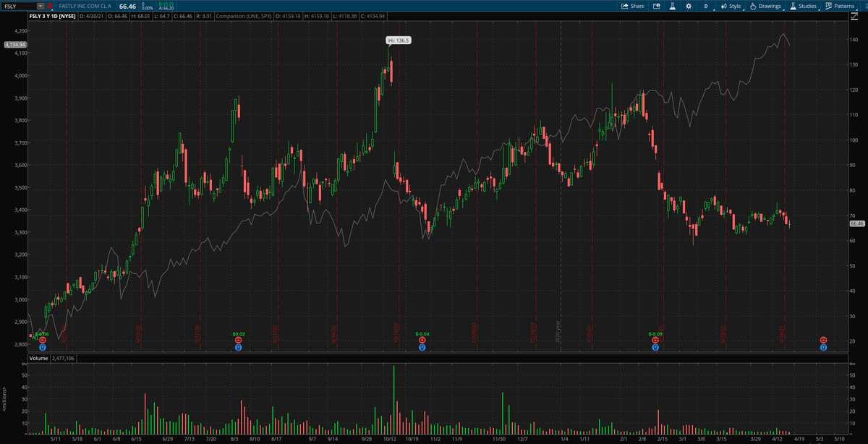Click the tallest volume bar near 10/12
Screen dimensions: 868x444
click(394, 400)
